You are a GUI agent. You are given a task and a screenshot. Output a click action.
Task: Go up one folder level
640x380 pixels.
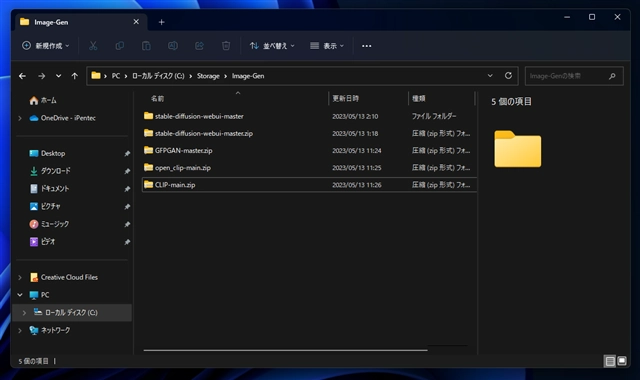[74, 76]
